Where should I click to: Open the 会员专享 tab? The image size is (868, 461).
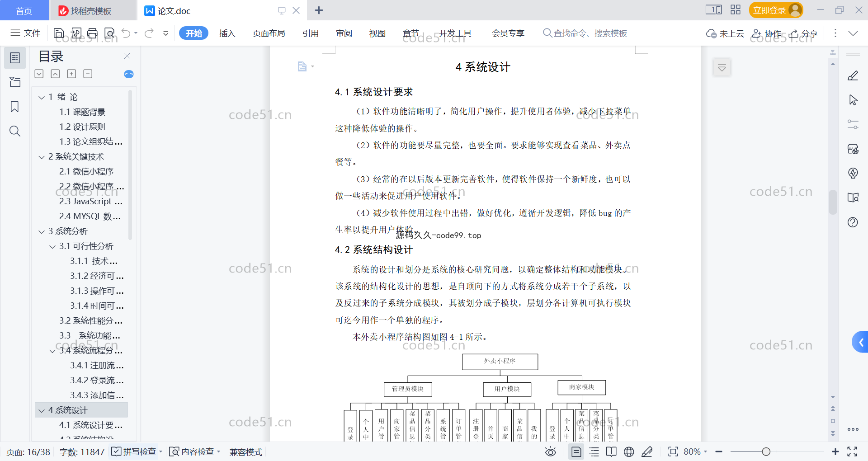click(x=508, y=33)
